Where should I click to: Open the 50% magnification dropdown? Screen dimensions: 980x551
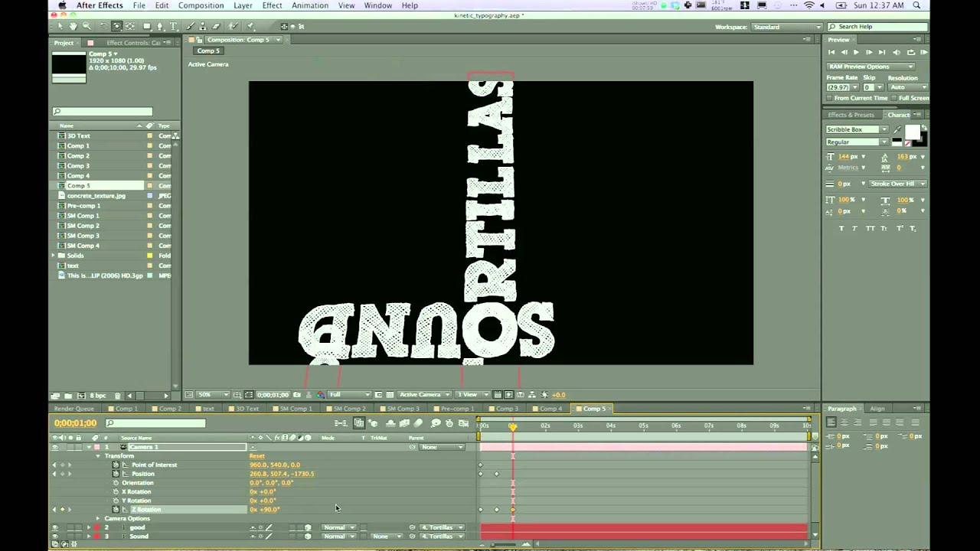(x=213, y=395)
